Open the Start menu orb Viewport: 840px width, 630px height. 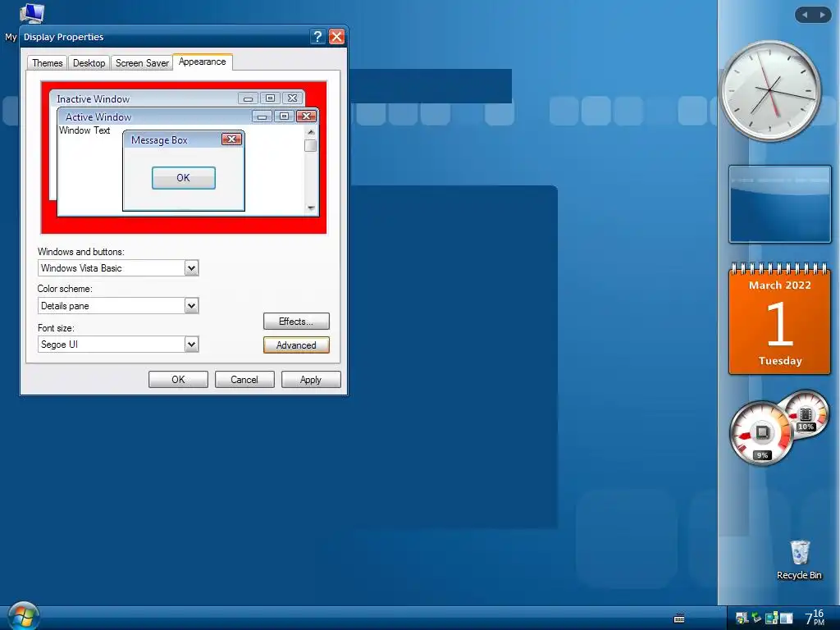click(x=24, y=616)
